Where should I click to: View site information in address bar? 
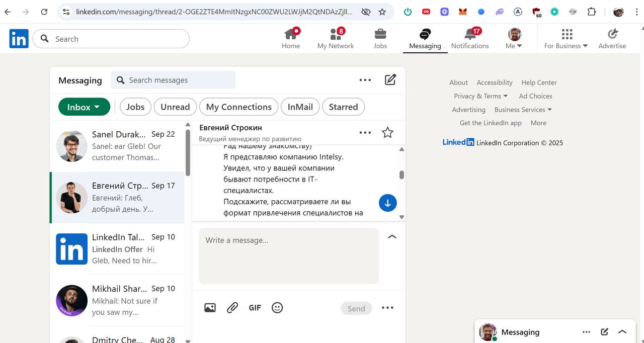coord(66,12)
